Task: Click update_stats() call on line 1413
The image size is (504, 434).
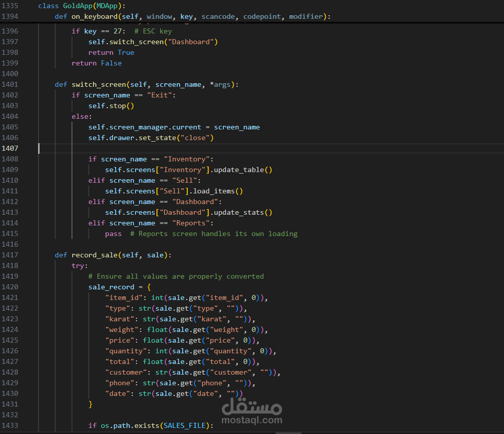Action: coord(243,213)
